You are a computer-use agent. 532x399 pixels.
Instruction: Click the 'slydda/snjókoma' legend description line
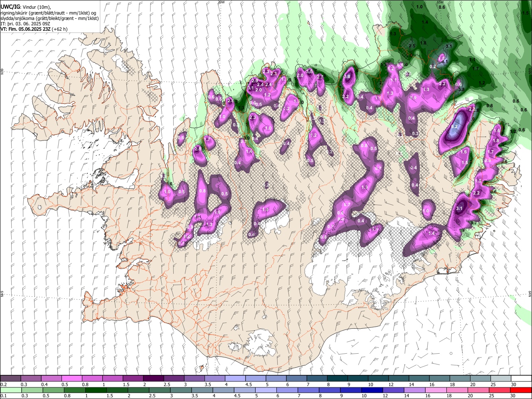click(49, 18)
